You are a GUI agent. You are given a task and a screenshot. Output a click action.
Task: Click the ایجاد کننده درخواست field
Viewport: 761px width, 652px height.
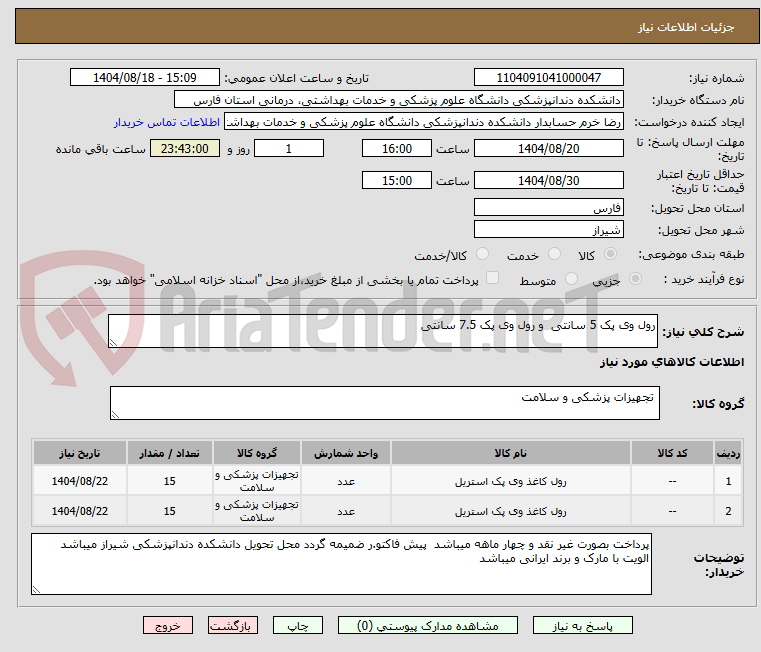pos(424,122)
